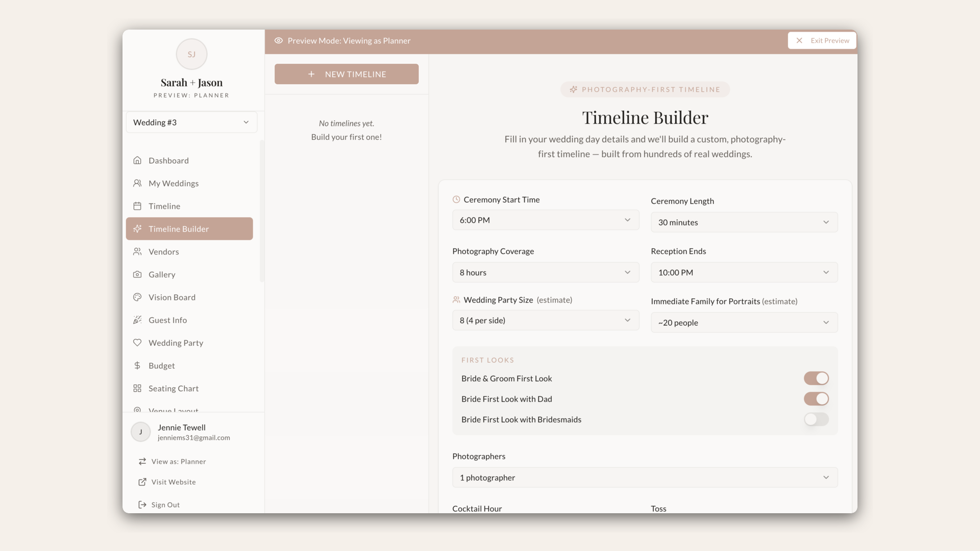This screenshot has width=980, height=551.
Task: Navigate to Vision Board
Action: 189,297
